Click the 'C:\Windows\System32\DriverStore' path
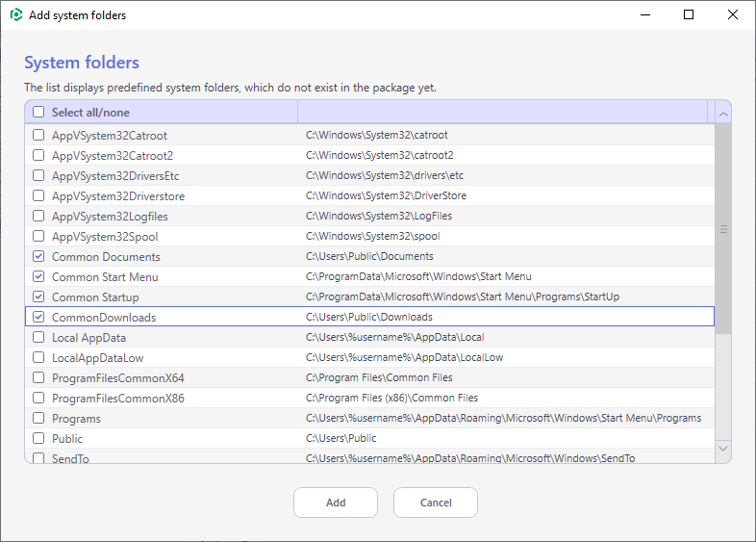756x542 pixels. 386,196
